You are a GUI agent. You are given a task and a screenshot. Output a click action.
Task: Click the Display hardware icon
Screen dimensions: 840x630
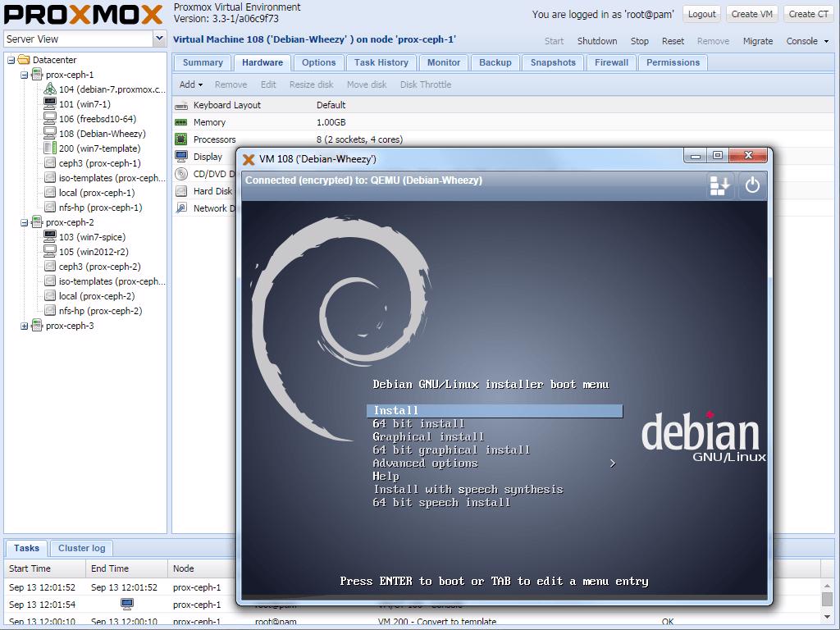click(x=182, y=156)
